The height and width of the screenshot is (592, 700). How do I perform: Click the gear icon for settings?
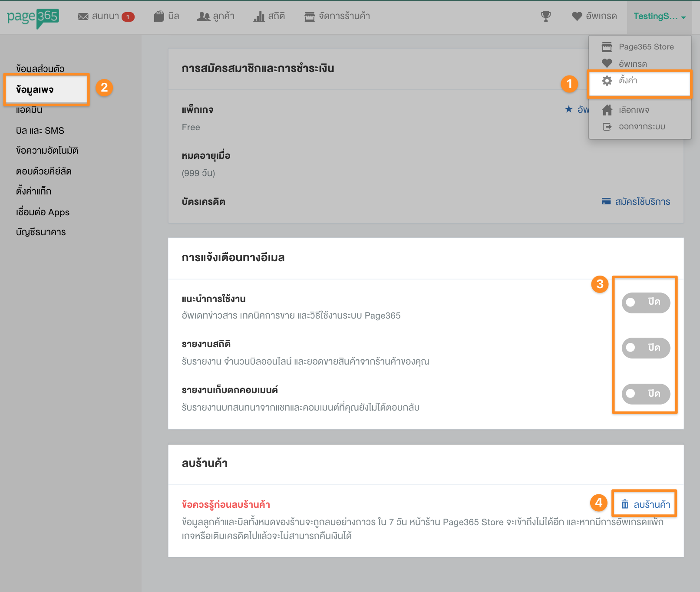coord(607,81)
